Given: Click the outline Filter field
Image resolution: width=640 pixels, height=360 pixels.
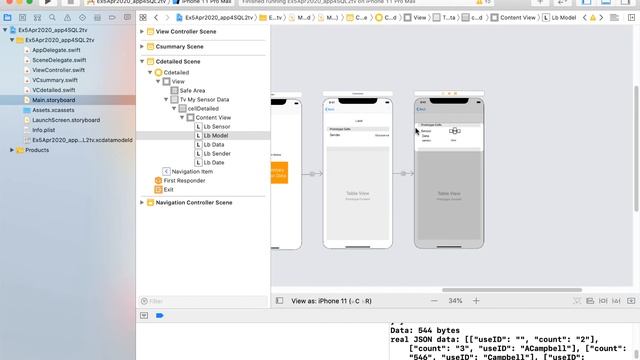Looking at the screenshot, I should coord(203,301).
